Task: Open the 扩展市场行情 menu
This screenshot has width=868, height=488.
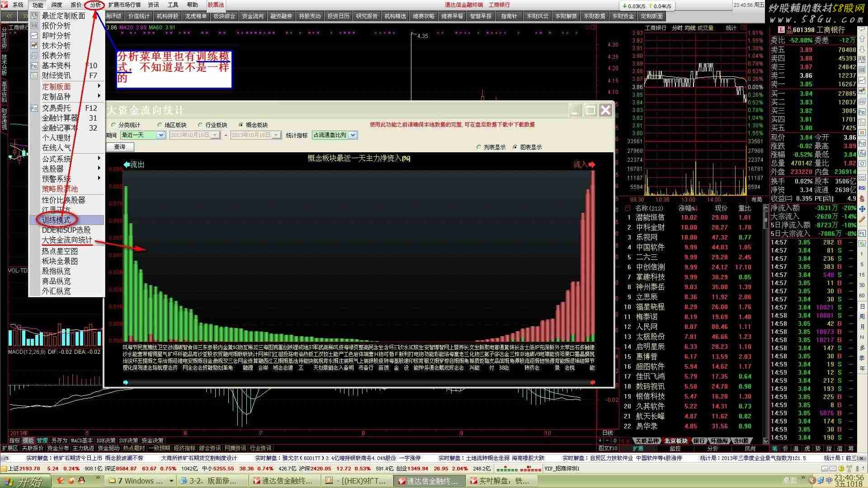Action: (124, 5)
